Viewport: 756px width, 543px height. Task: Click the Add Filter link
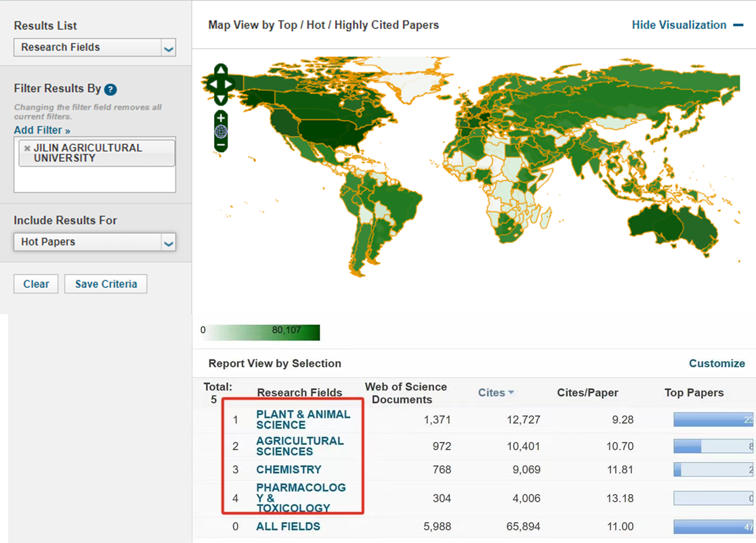(x=42, y=130)
